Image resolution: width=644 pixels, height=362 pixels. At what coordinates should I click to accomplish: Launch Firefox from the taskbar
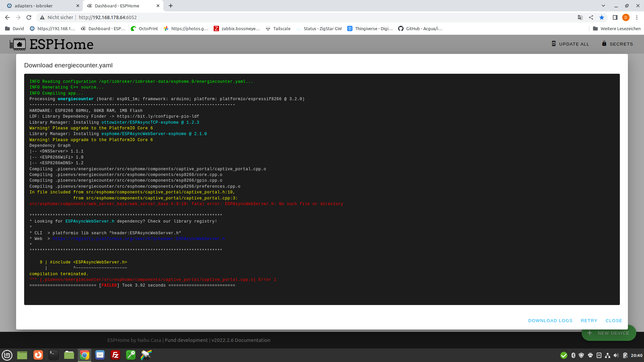(x=38, y=355)
